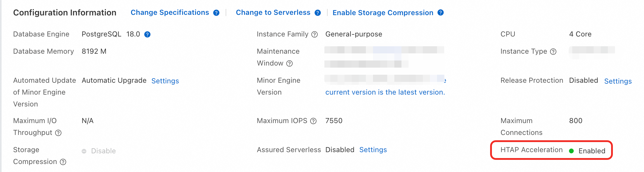Click the Configuration Information heading

[65, 12]
